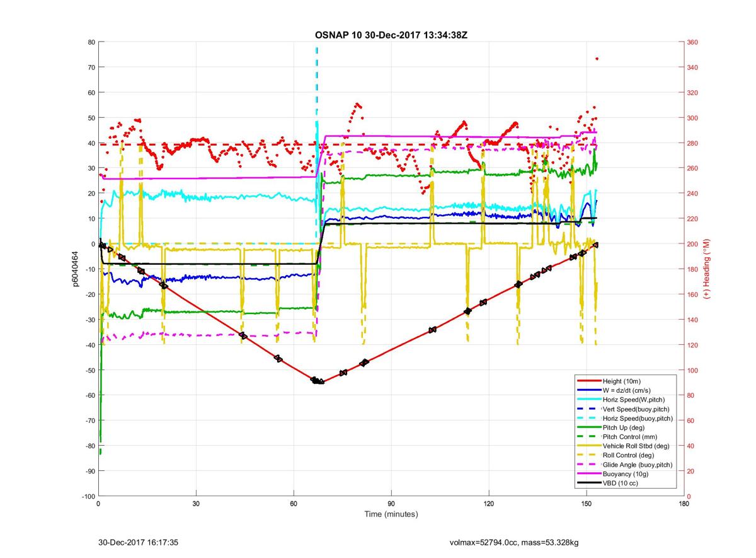The height and width of the screenshot is (558, 756).
Task: Click the 120 tick label on the Time axis
Action: tap(489, 504)
